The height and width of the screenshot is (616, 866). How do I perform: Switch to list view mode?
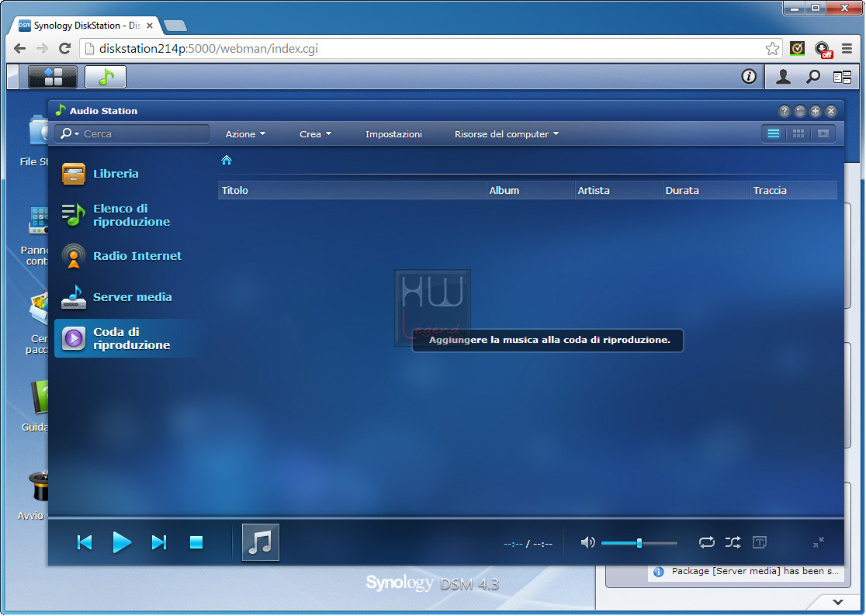click(x=773, y=133)
